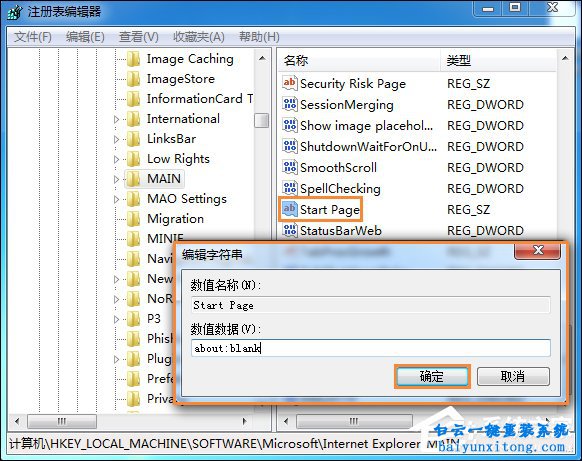Open the 文件(F) menu

33,37
